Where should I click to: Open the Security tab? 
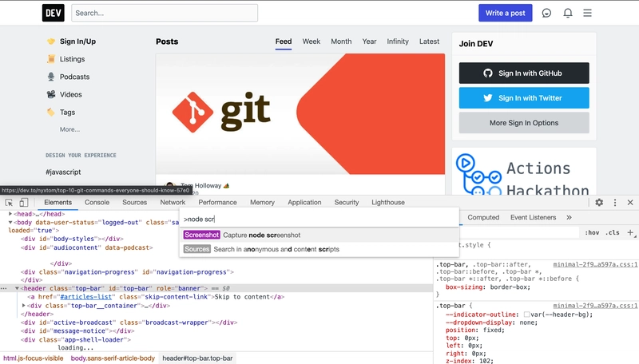point(347,203)
